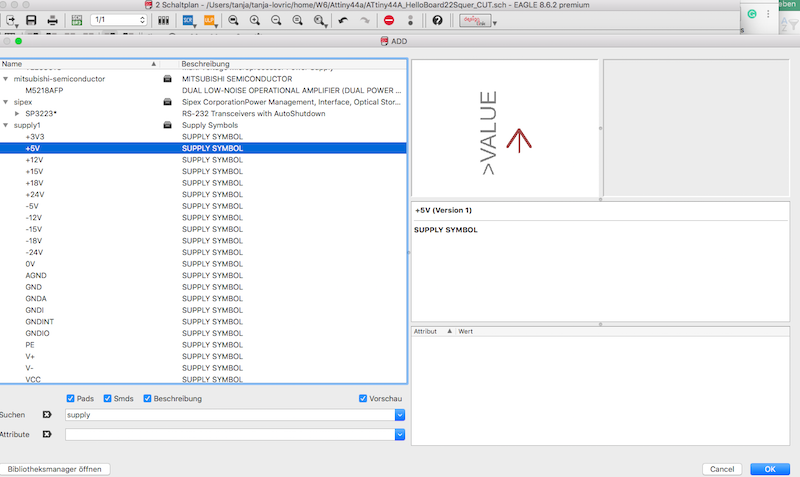Image resolution: width=800 pixels, height=477 pixels.
Task: Click the green Grammarly extension icon
Action: point(752,14)
